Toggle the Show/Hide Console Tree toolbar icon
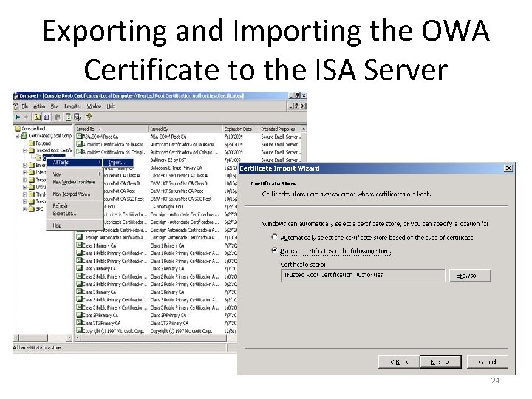This screenshot has height=399, width=532. coord(46,117)
